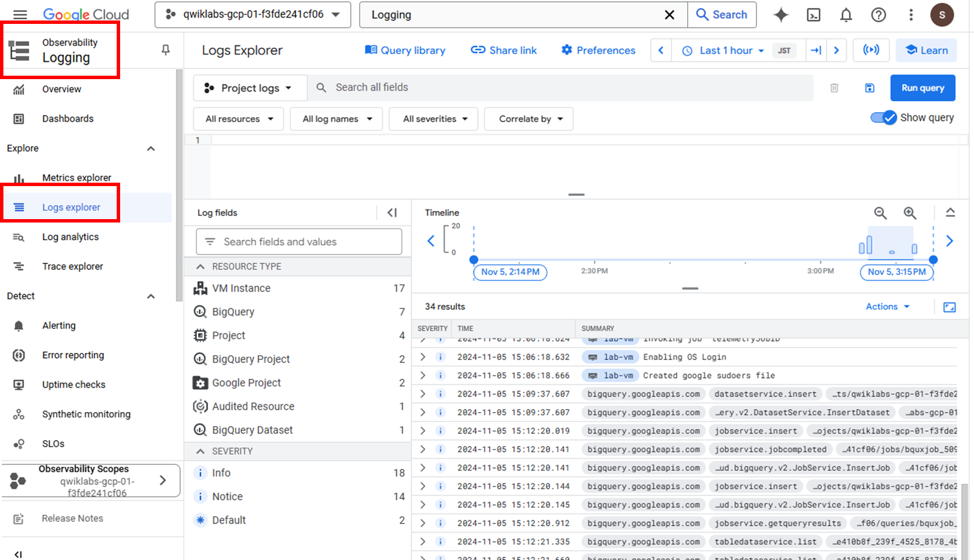Focus the Search all fields box

pyautogui.click(x=561, y=88)
